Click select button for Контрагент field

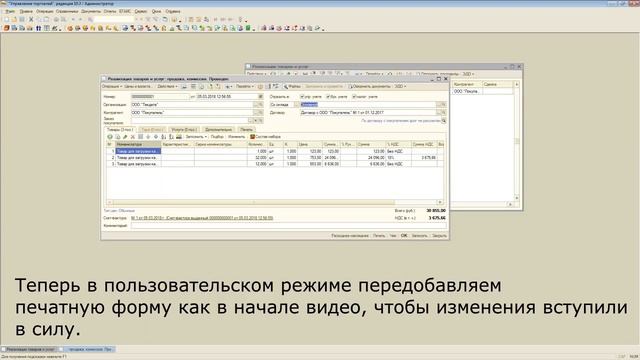[x=256, y=113]
